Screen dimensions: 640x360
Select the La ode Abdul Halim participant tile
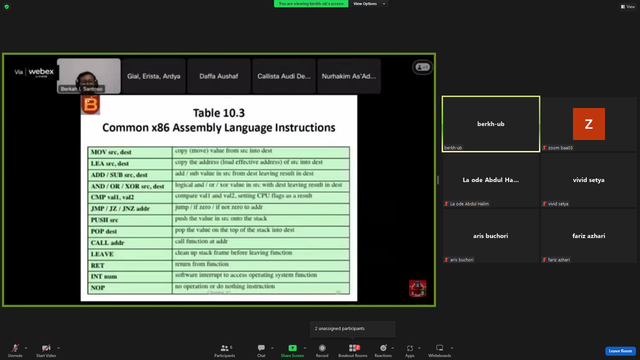[x=491, y=180]
